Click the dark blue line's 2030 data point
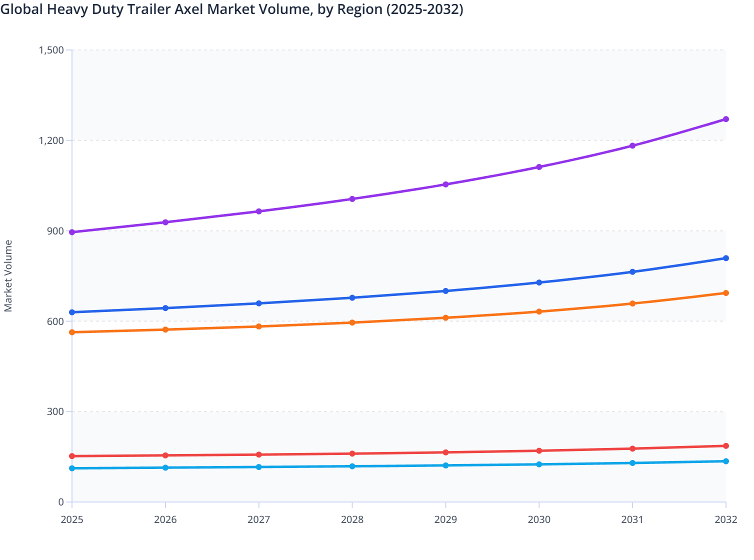This screenshot has width=754, height=560. point(539,282)
